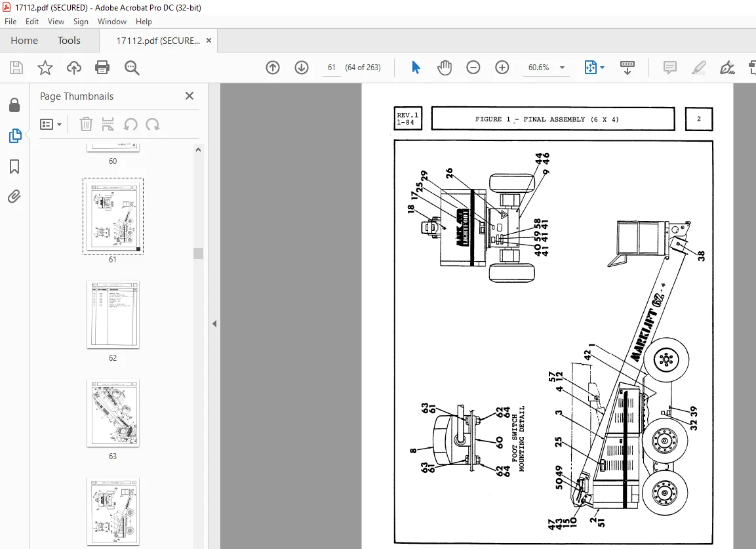Screen dimensions: 756x549
Task: Upload file to cloud icon
Action: [x=74, y=68]
